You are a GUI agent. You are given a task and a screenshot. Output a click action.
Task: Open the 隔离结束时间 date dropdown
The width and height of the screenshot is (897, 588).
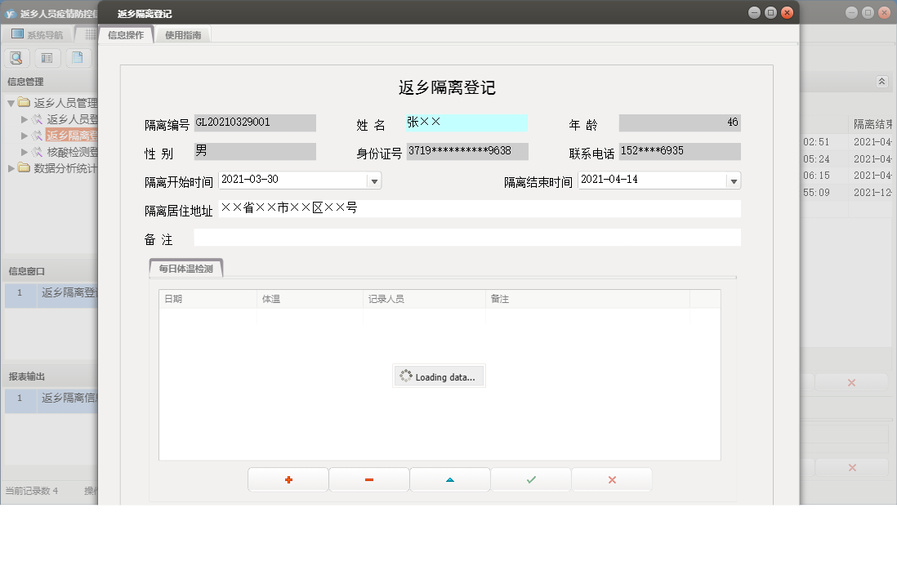[x=734, y=180]
